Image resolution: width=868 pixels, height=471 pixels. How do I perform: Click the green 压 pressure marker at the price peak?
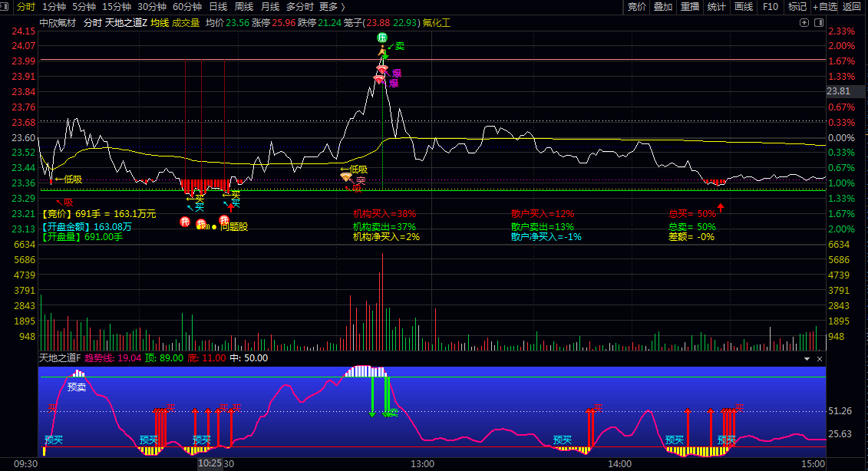tap(382, 38)
